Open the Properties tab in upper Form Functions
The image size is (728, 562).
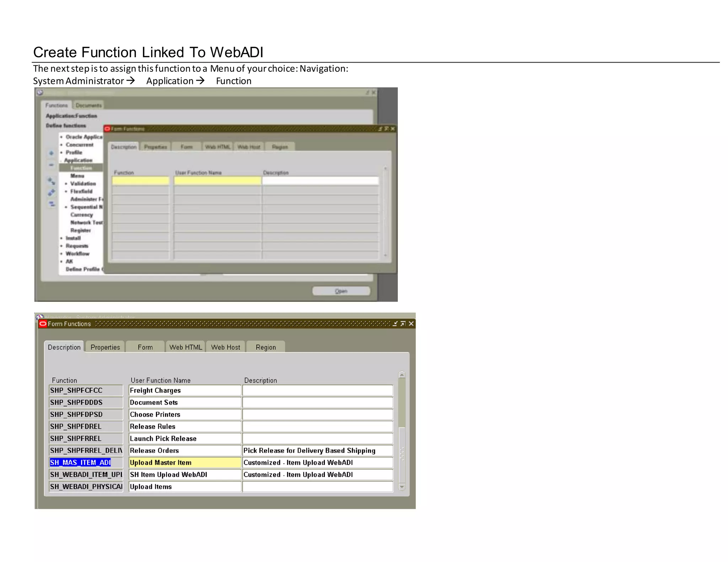(x=155, y=147)
